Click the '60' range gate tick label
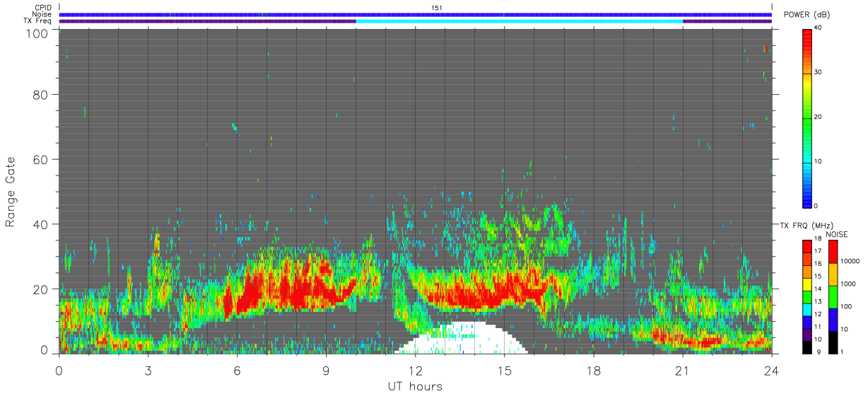The image size is (868, 401). coord(40,160)
